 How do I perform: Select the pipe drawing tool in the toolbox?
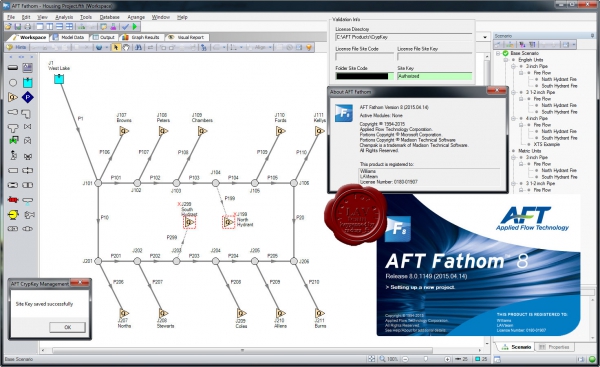click(x=13, y=68)
